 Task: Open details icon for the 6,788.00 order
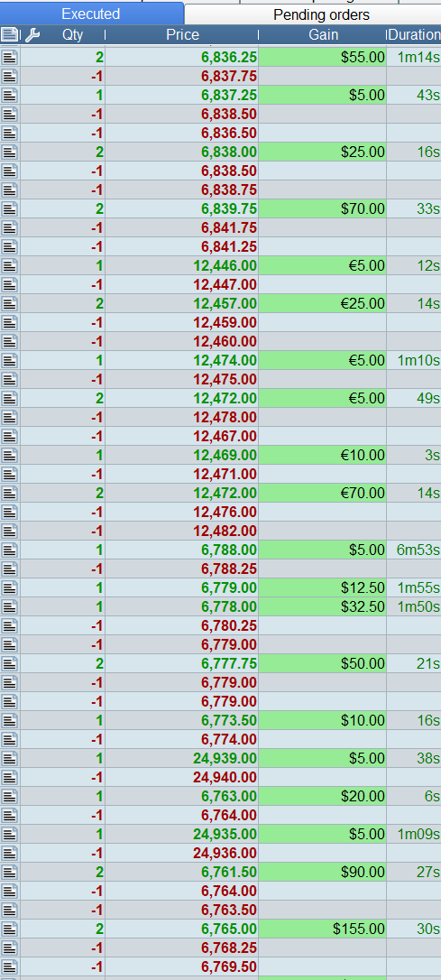click(9, 550)
